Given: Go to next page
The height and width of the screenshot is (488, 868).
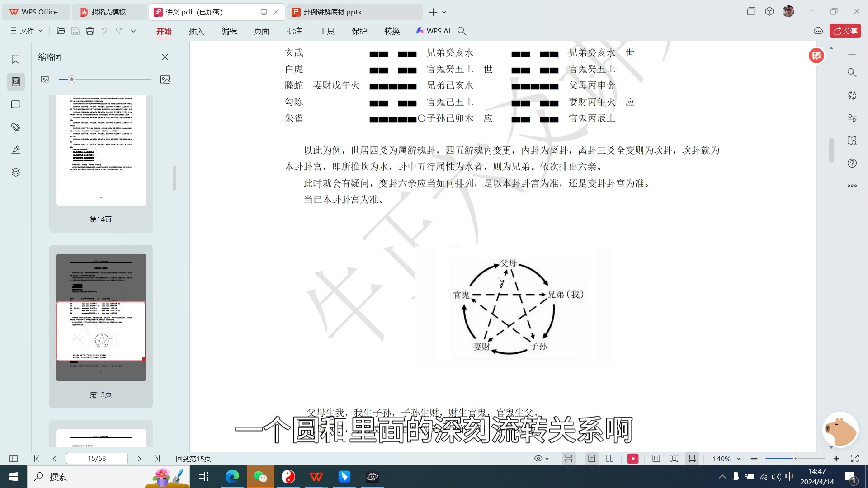Looking at the screenshot, I should point(139,459).
